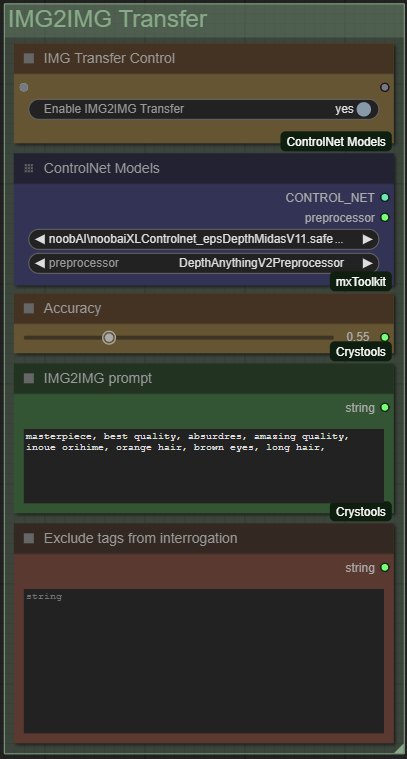This screenshot has width=407, height=759.
Task: Select previous ControlNet model with left arrow
Action: point(40,239)
